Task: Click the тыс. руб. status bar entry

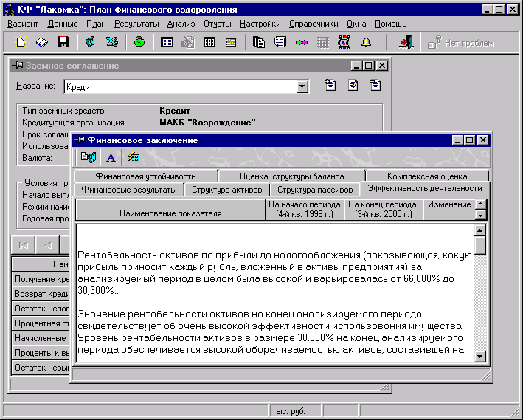Action: 295,411
